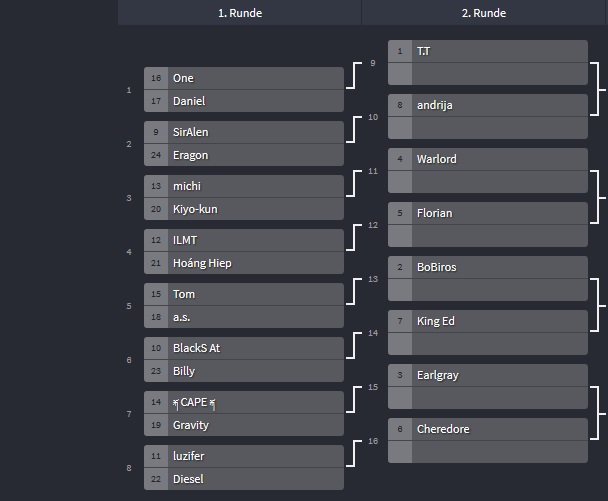Select michi in match 3

pos(244,186)
